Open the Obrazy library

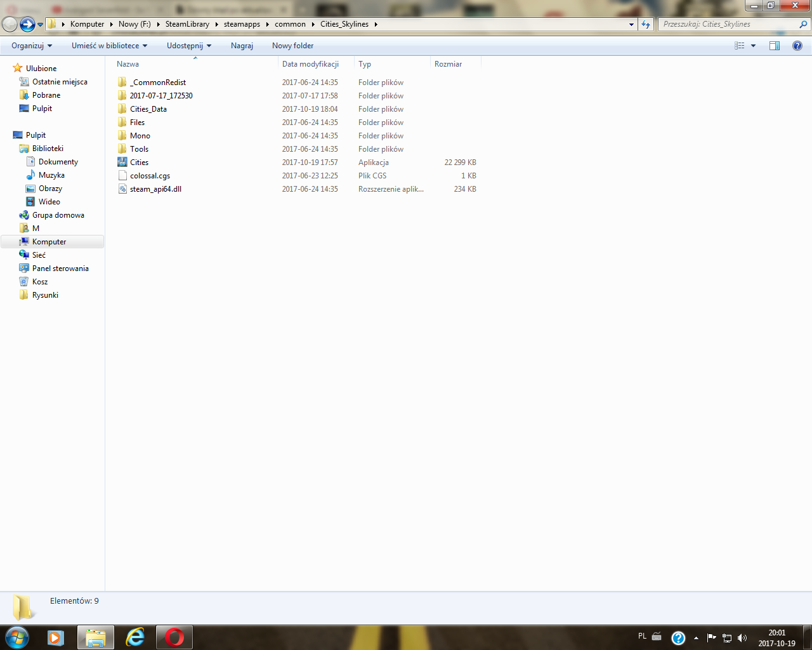(50, 189)
